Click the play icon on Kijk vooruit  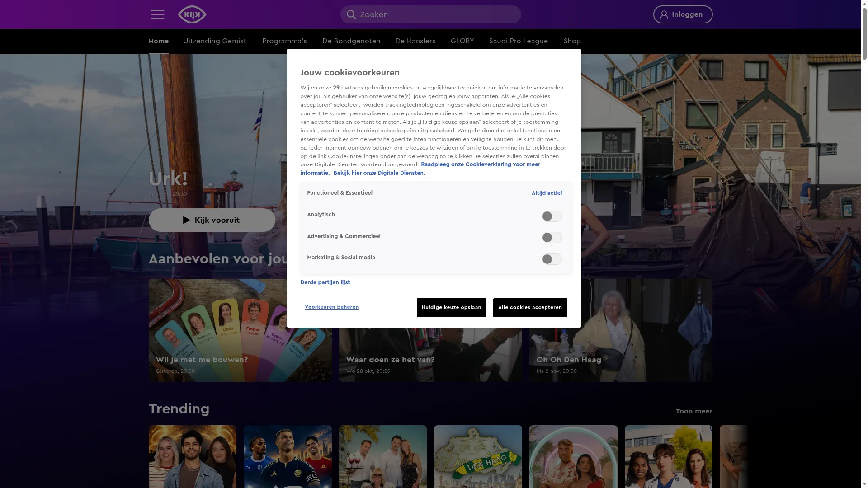186,220
